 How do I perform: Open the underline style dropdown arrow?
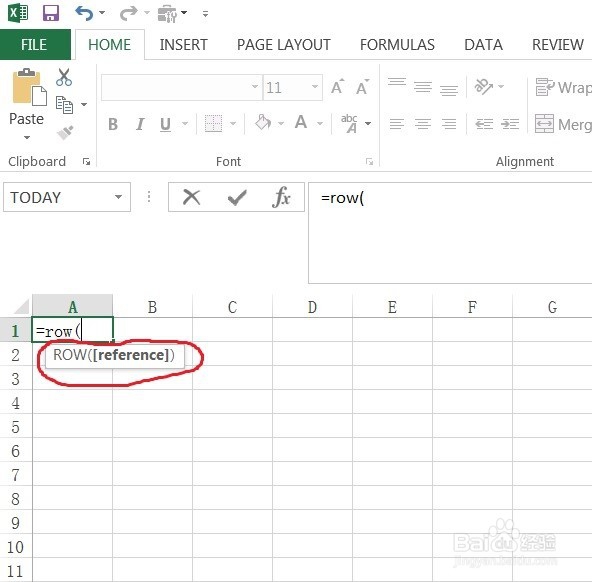click(185, 123)
